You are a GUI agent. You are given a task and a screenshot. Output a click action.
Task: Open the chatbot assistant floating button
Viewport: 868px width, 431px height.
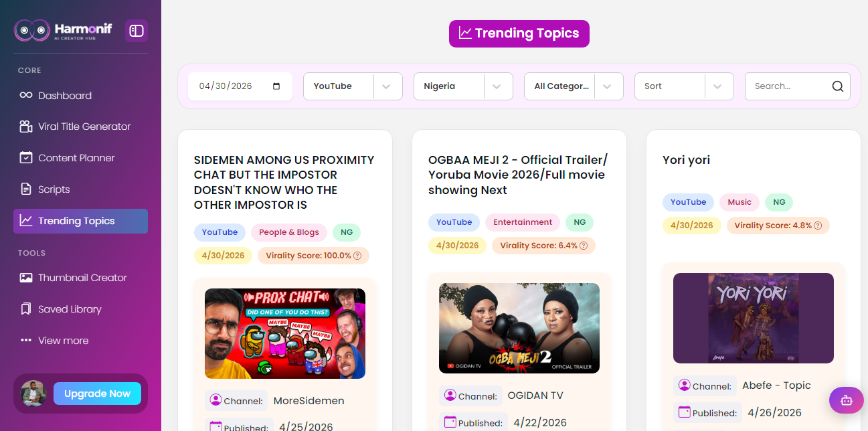tap(847, 400)
